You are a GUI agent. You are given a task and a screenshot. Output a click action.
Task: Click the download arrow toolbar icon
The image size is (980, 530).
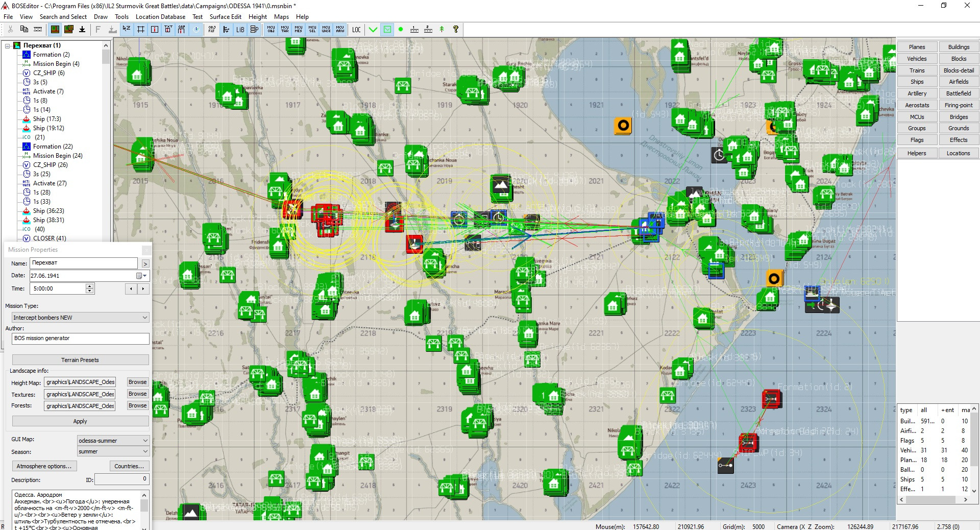[82, 29]
